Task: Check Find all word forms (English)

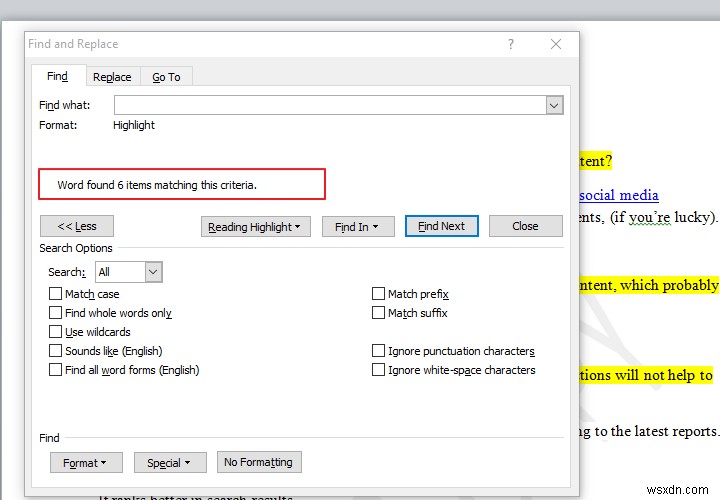Action: pos(55,370)
